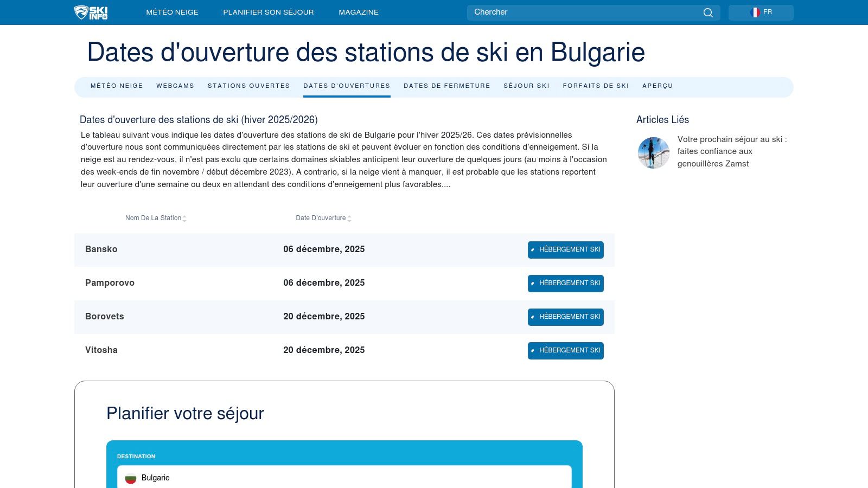Click the search magnifying glass icon
Image resolution: width=868 pixels, height=488 pixels.
pos(708,12)
